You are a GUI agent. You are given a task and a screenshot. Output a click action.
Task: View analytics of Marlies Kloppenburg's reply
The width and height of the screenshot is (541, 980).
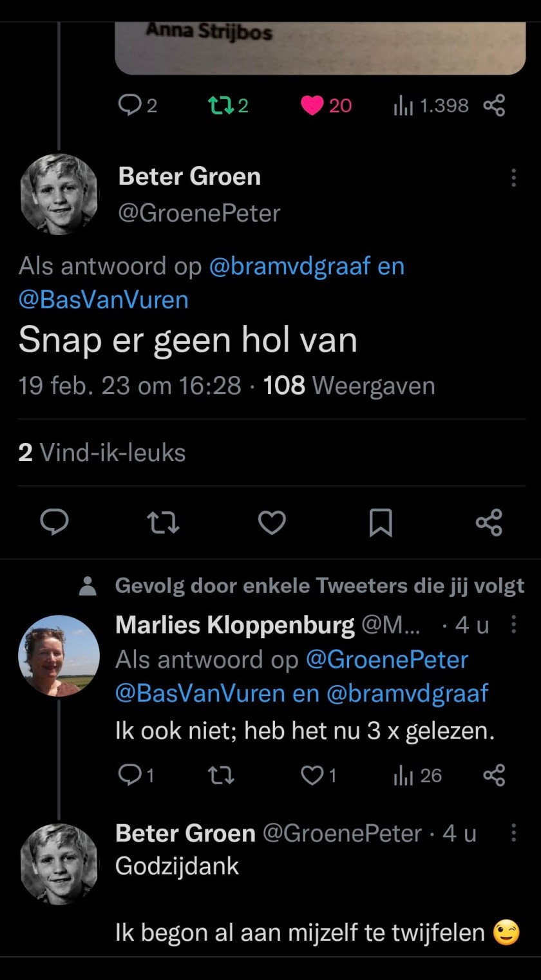pos(403,776)
